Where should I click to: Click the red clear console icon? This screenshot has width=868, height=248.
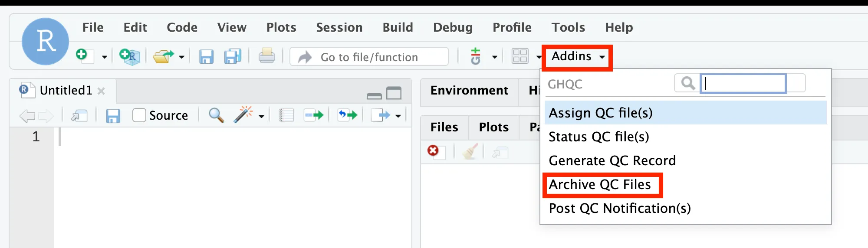click(433, 150)
